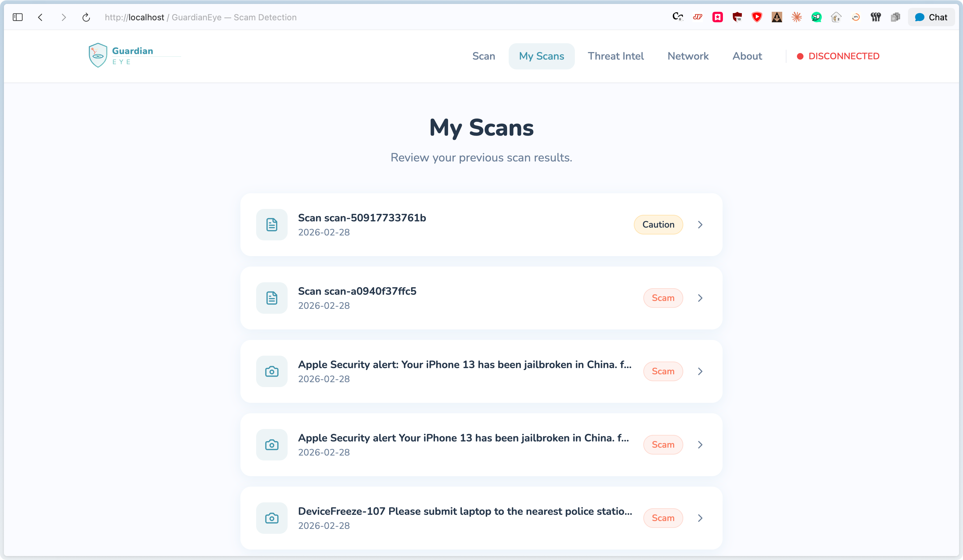Expand the scan-a0940f37ffc5 chevron arrow

coord(700,298)
